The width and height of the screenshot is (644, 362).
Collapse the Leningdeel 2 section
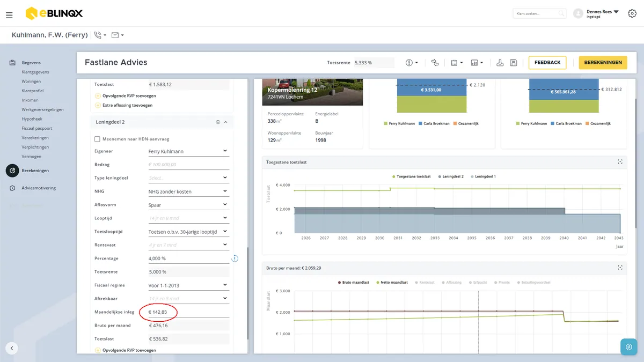point(225,122)
